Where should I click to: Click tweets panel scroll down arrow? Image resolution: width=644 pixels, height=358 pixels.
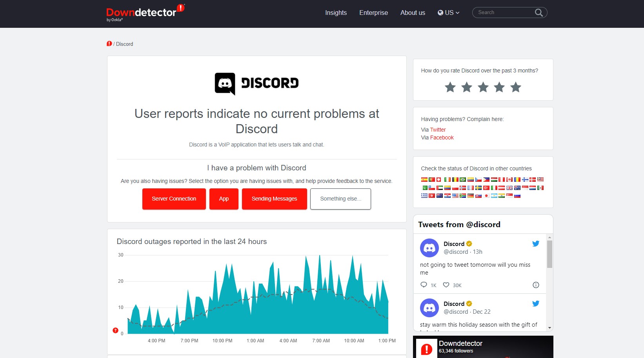pos(550,328)
